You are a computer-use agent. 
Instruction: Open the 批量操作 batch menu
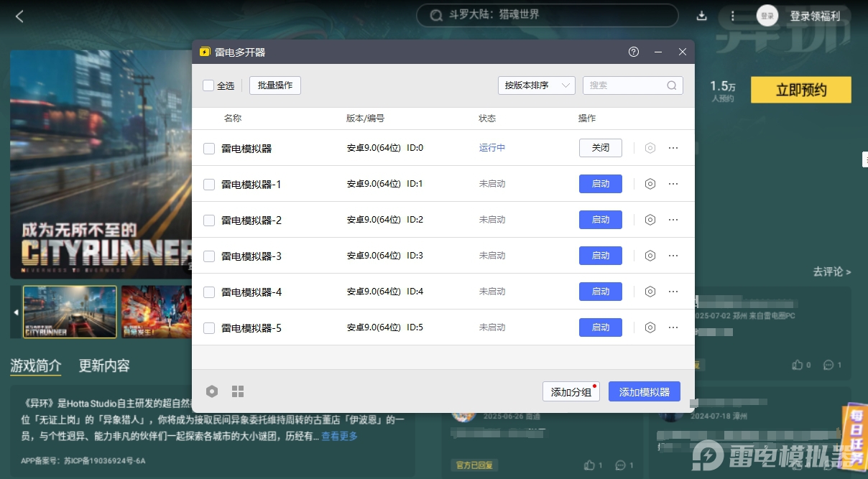click(x=275, y=85)
